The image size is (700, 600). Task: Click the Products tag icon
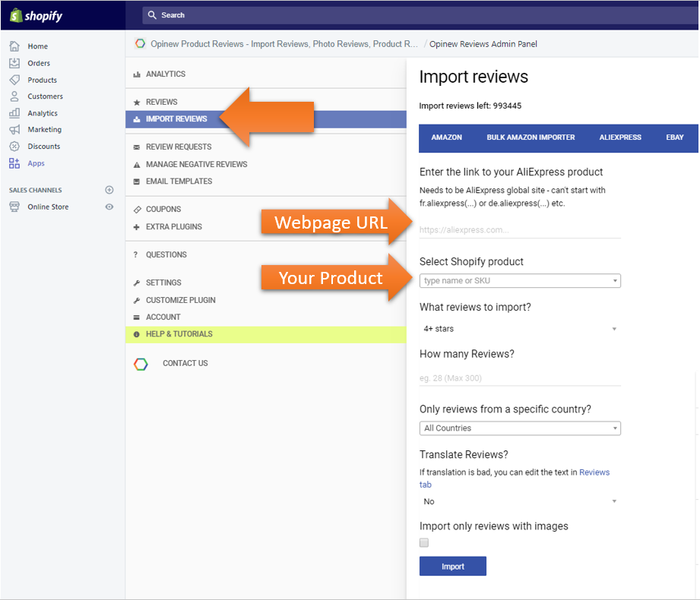(x=14, y=80)
